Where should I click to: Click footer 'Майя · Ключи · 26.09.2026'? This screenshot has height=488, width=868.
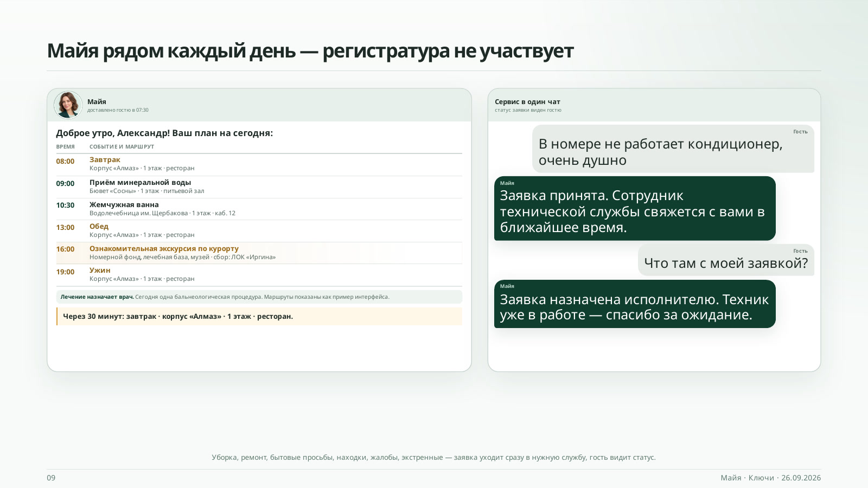pyautogui.click(x=770, y=478)
